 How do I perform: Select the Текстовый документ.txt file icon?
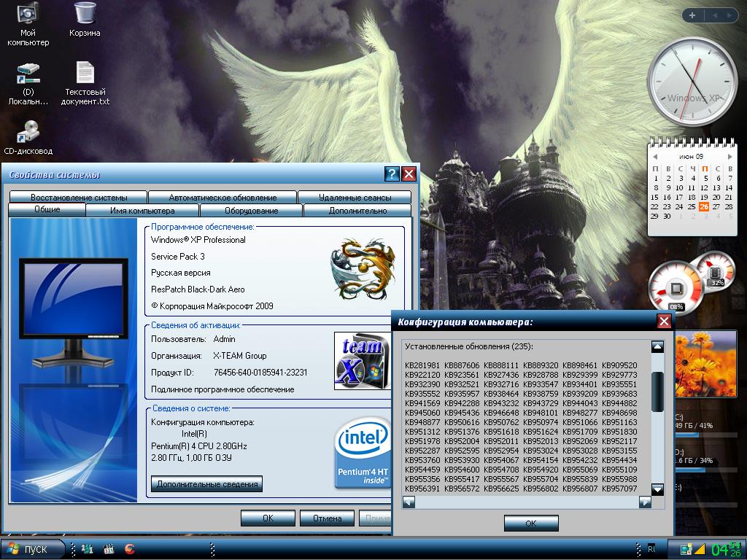point(85,83)
